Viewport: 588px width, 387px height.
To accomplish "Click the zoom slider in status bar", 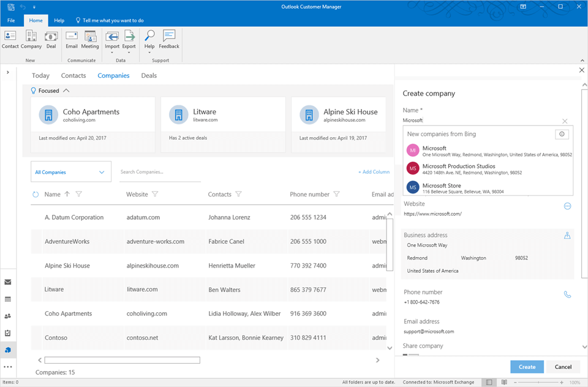I will (x=538, y=382).
